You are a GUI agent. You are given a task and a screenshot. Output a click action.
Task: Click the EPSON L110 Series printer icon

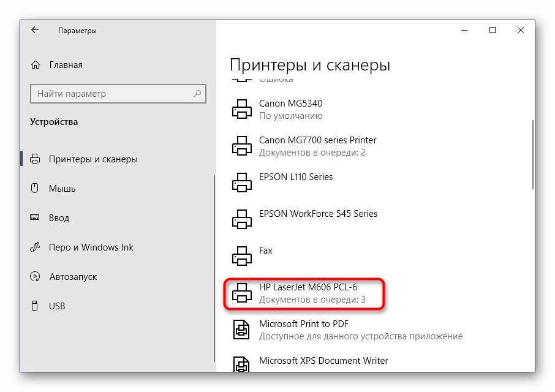(242, 183)
